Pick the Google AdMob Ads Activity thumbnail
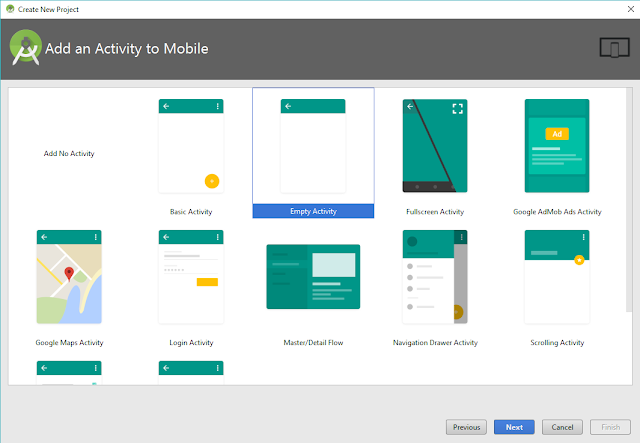Viewport: 640px width, 443px height. pyautogui.click(x=557, y=146)
